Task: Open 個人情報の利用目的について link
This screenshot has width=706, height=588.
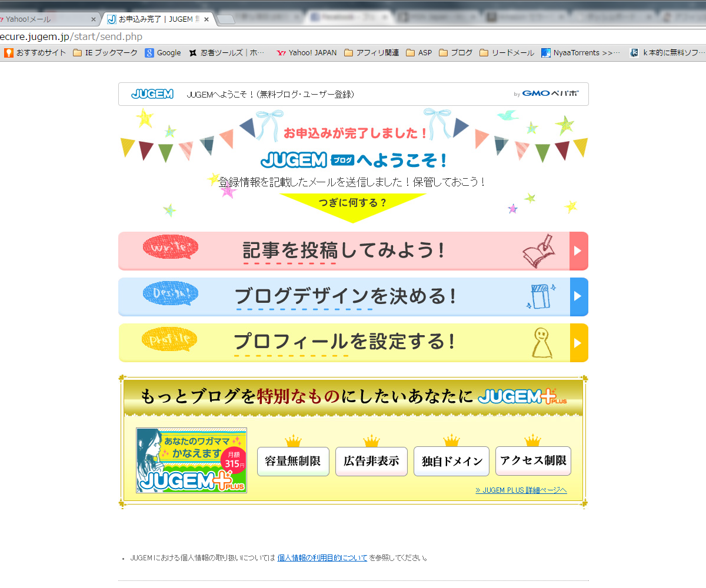Action: click(322, 558)
